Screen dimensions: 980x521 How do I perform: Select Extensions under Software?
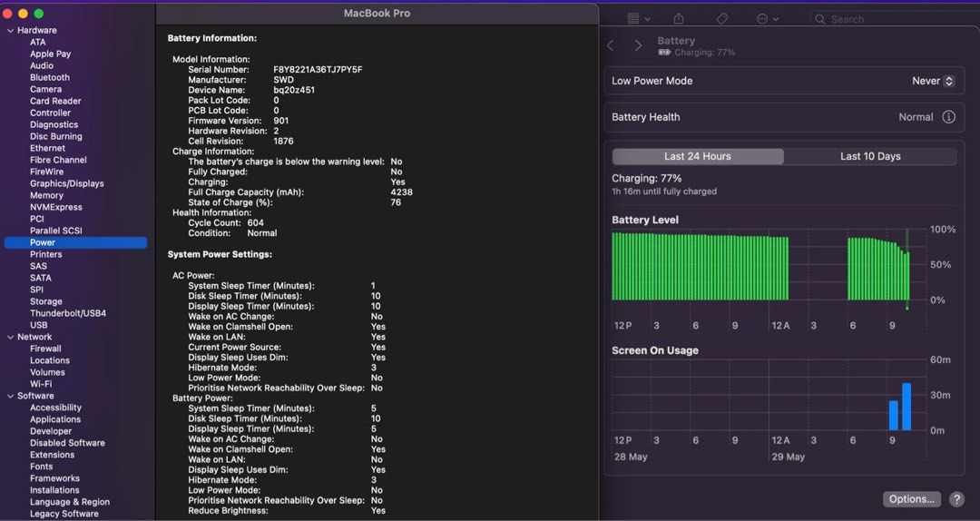(52, 455)
